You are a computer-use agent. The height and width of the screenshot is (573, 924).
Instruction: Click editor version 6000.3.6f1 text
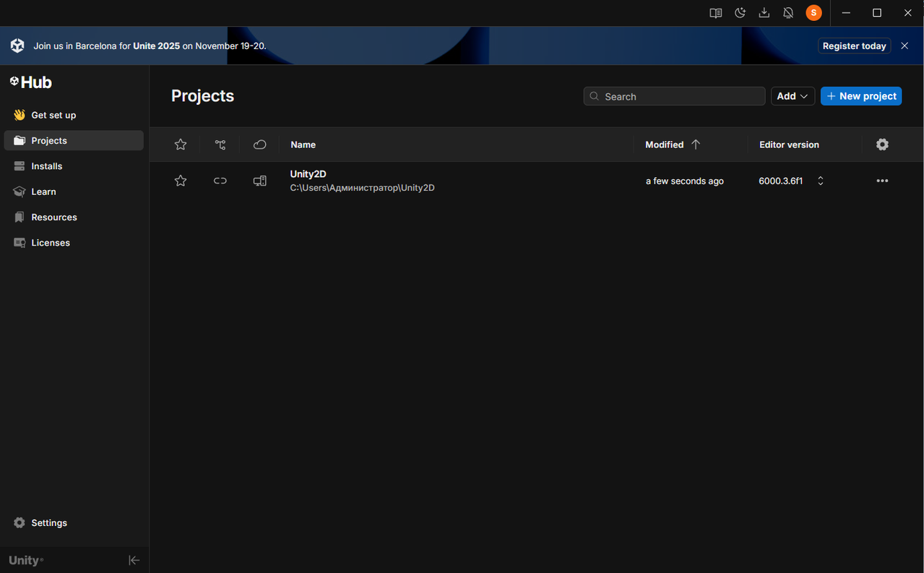click(x=780, y=181)
